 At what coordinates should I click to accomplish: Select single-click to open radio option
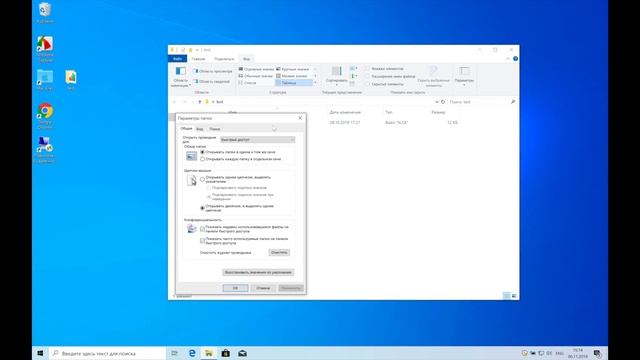202,179
